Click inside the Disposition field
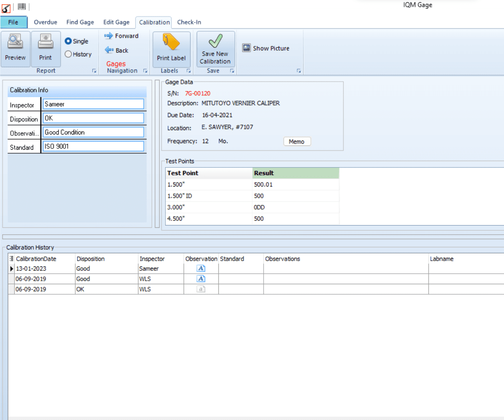Screen dimensions: 504x420 point(93,118)
